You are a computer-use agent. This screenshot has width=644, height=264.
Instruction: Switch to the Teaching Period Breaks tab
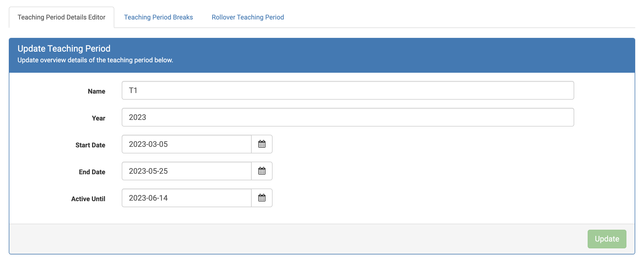pos(159,17)
